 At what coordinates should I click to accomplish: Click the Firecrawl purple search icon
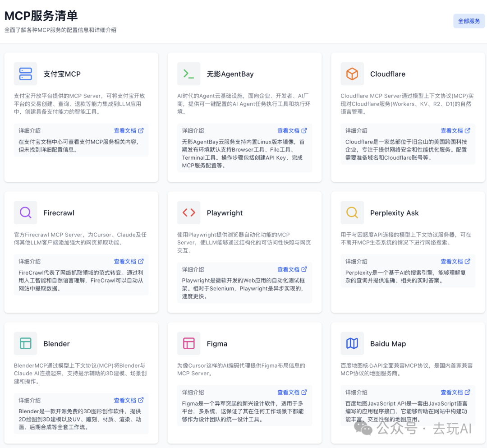coord(25,213)
